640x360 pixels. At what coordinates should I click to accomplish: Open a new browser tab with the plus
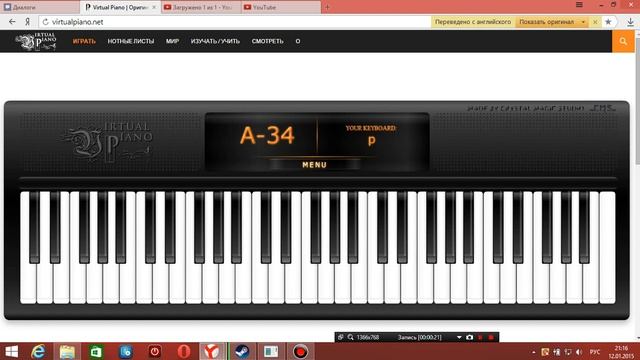pos(327,7)
